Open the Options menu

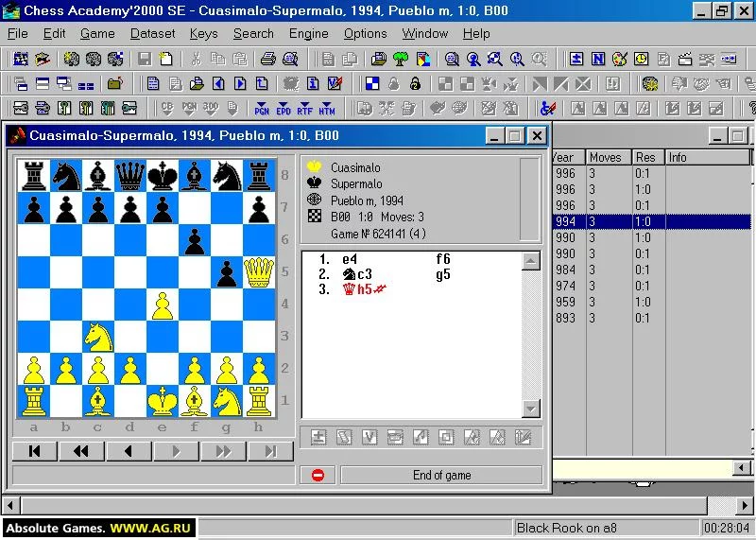click(x=365, y=33)
